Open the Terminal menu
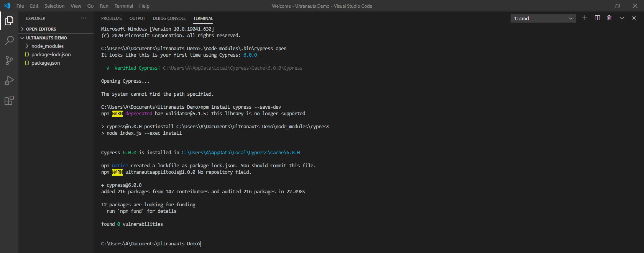This screenshot has width=644, height=253. [x=124, y=6]
